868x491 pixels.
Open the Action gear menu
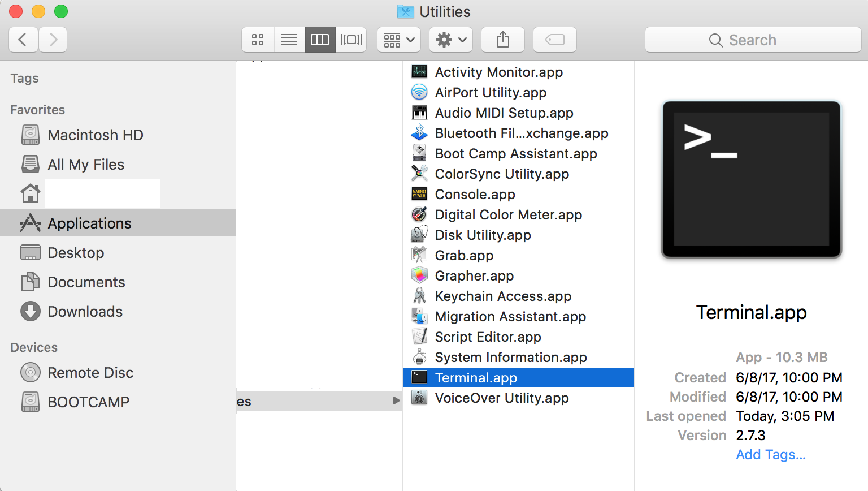pos(451,40)
